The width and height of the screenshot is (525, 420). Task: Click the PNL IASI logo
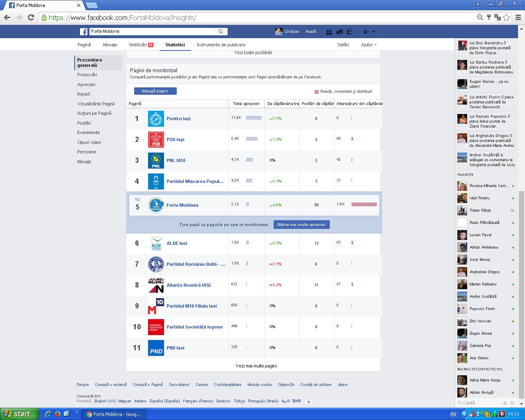pyautogui.click(x=156, y=160)
